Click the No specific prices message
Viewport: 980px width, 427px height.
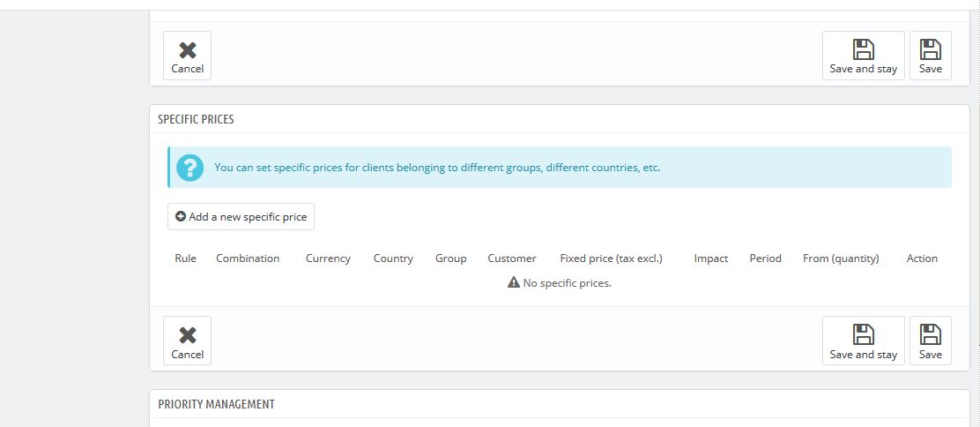(x=567, y=283)
